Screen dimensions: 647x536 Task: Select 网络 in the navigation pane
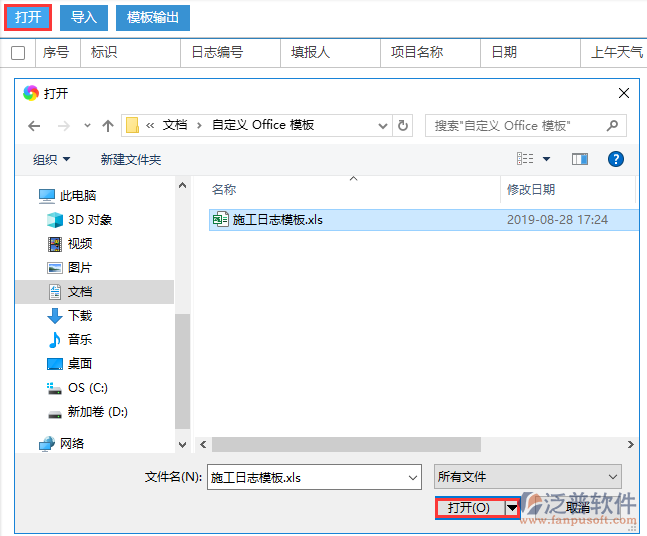tap(61, 444)
